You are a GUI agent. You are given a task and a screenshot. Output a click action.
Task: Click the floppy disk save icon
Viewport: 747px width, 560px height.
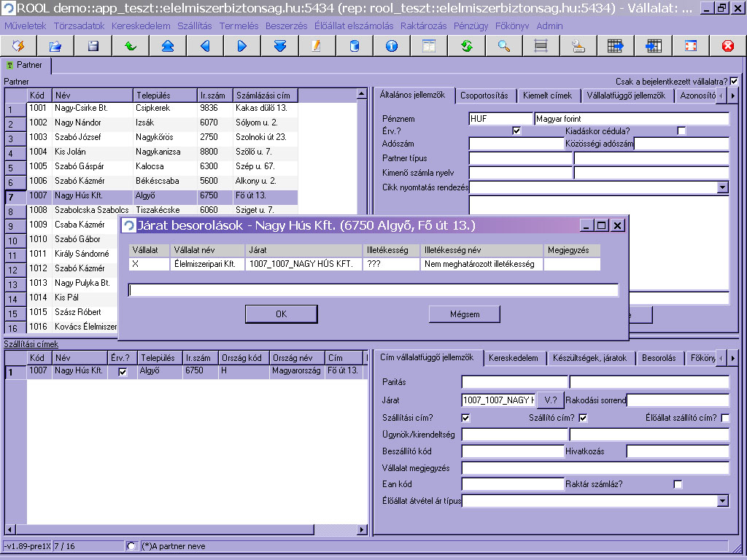point(93,46)
